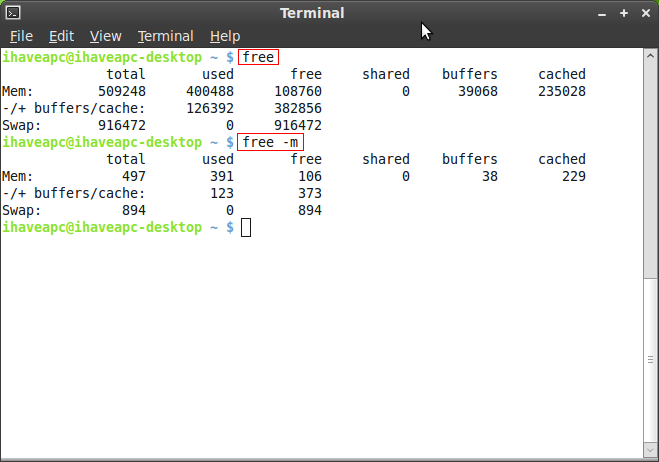Click the used value 391
This screenshot has height=462, width=659.
[x=222, y=176]
